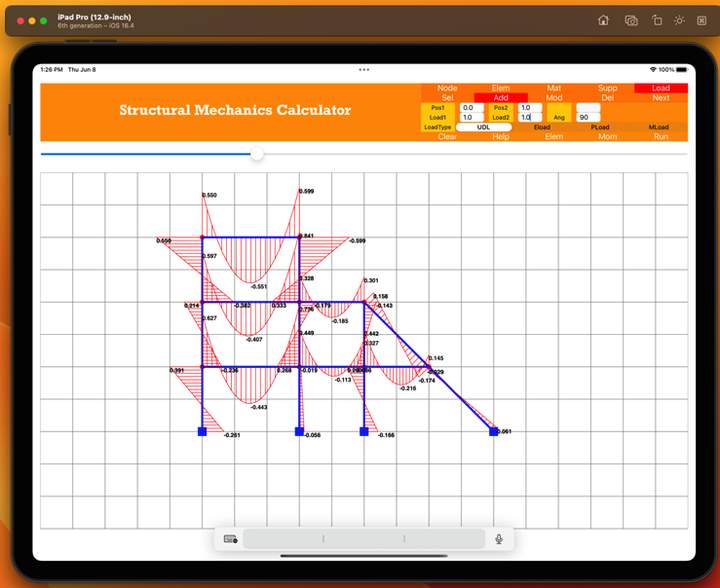This screenshot has width=720, height=588.
Task: Select Eload load type segment
Action: [542, 127]
